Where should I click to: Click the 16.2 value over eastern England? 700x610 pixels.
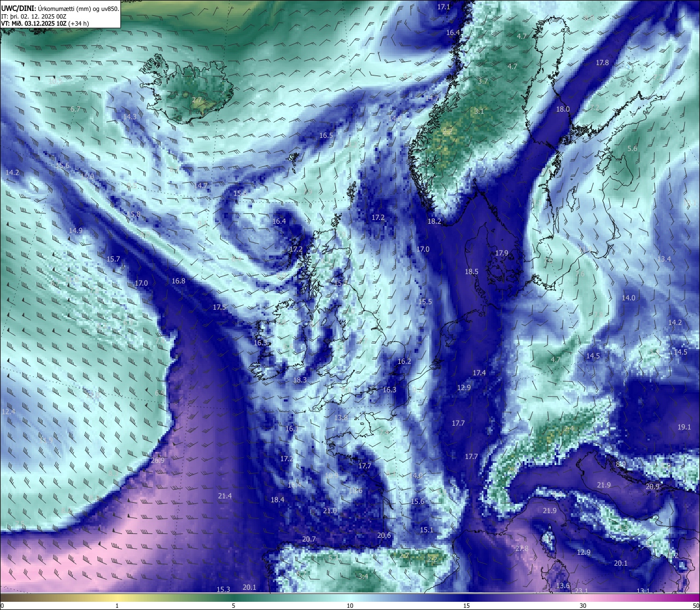(x=404, y=362)
